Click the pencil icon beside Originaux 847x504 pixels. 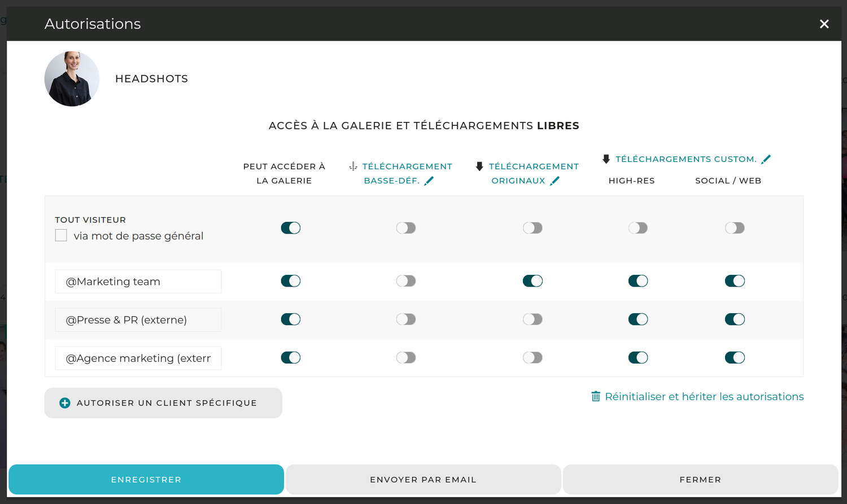tap(555, 181)
